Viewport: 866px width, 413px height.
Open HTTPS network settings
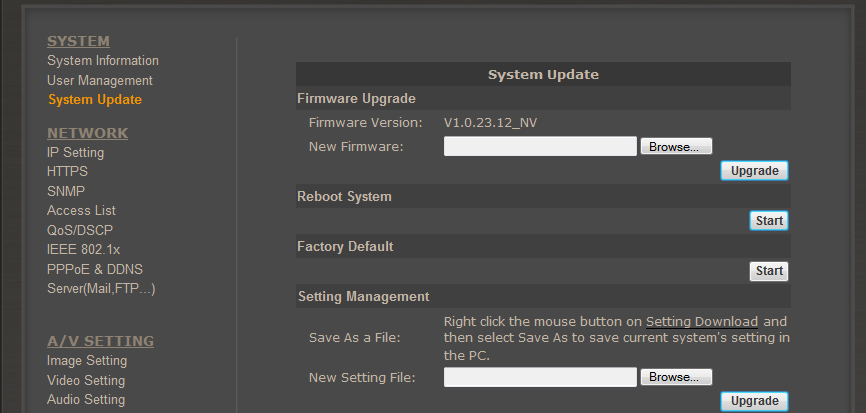click(x=67, y=172)
